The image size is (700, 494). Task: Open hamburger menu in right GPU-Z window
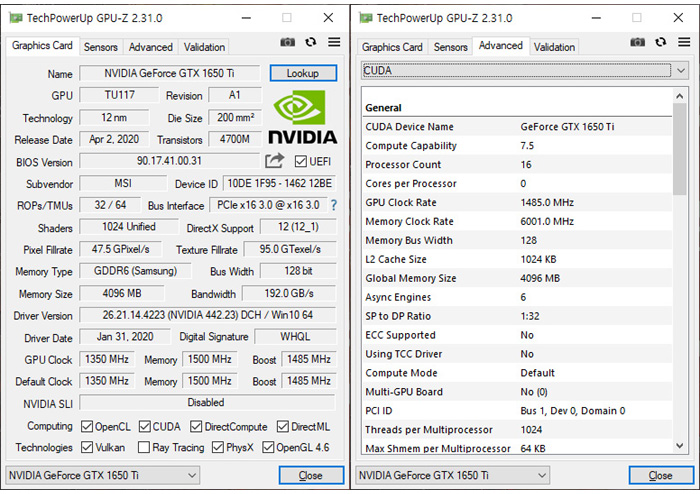click(684, 42)
